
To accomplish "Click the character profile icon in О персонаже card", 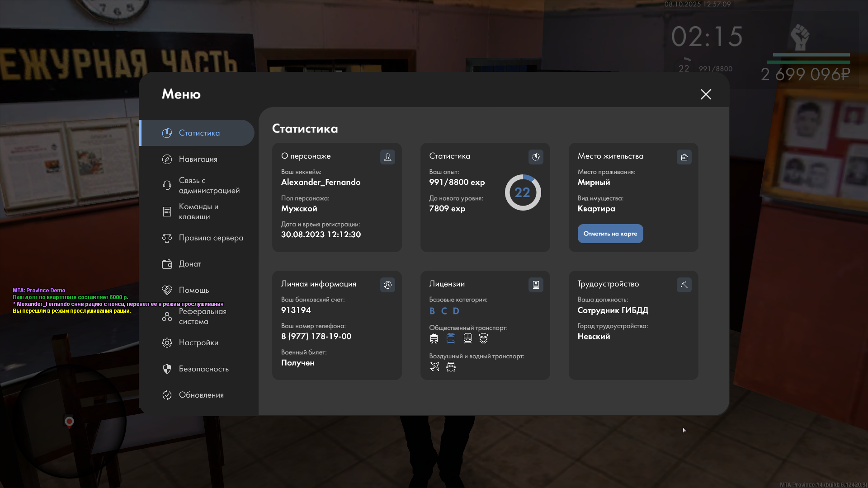I will (x=387, y=157).
